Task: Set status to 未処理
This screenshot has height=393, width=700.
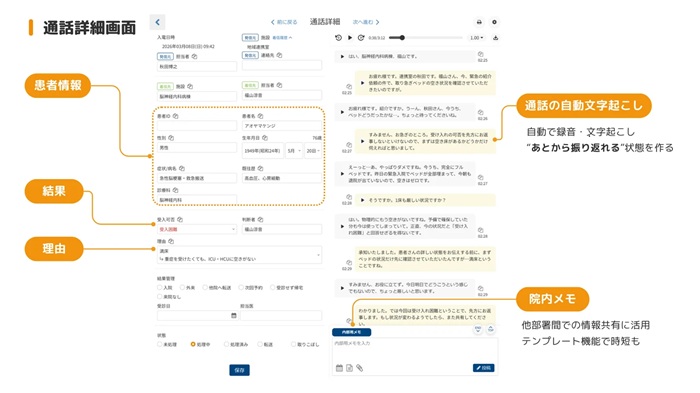Action: [x=159, y=344]
